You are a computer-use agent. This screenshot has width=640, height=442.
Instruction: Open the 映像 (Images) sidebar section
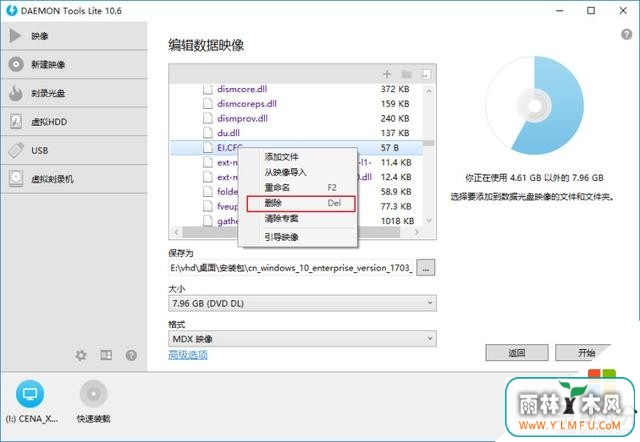pos(73,36)
